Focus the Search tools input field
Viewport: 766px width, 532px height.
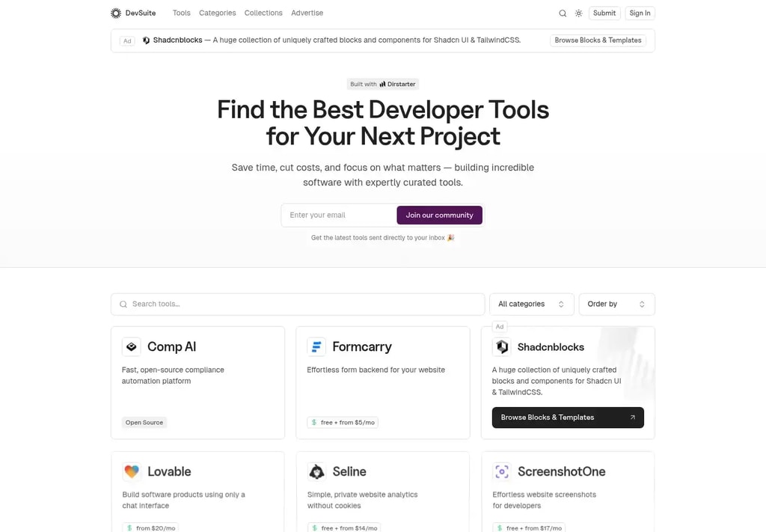(298, 304)
